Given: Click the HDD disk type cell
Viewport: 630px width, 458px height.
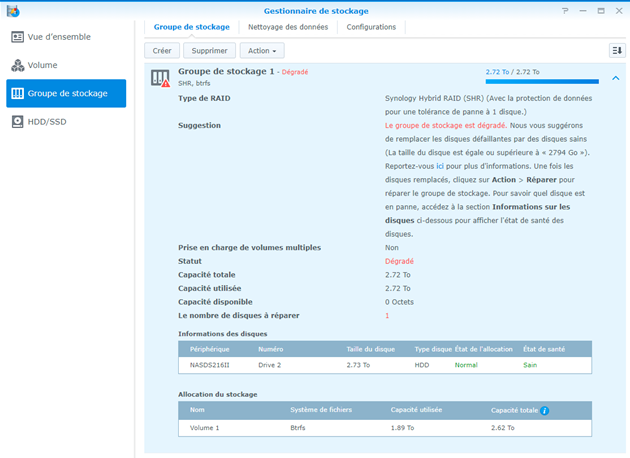Looking at the screenshot, I should coord(422,365).
